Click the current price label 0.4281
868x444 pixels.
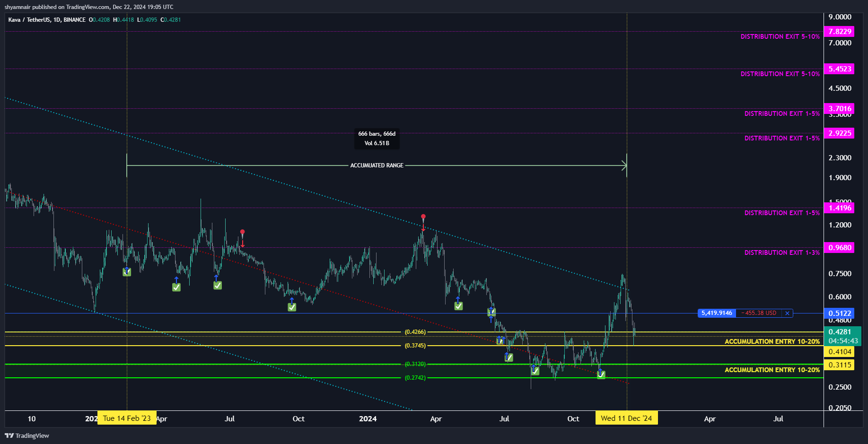click(x=840, y=331)
